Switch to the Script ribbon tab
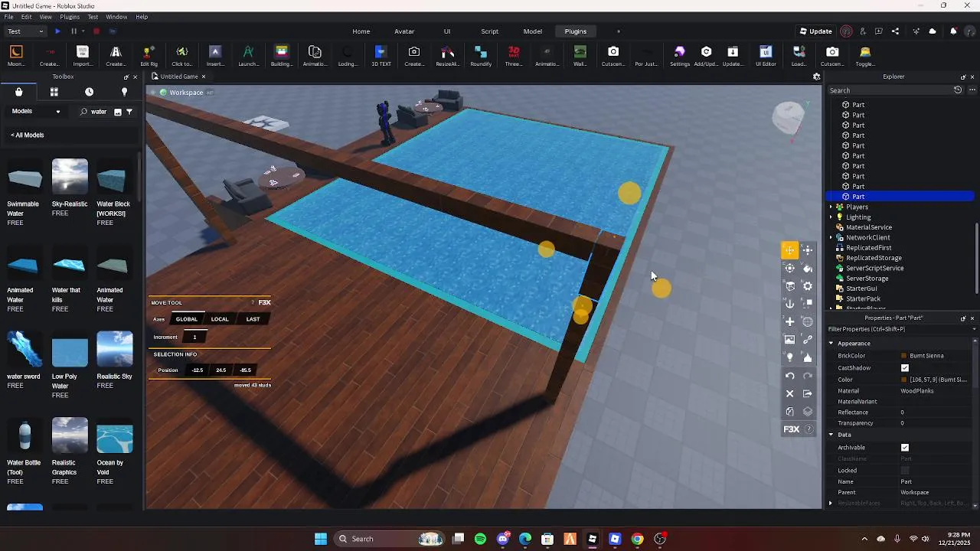Image resolution: width=980 pixels, height=551 pixels. 490,31
